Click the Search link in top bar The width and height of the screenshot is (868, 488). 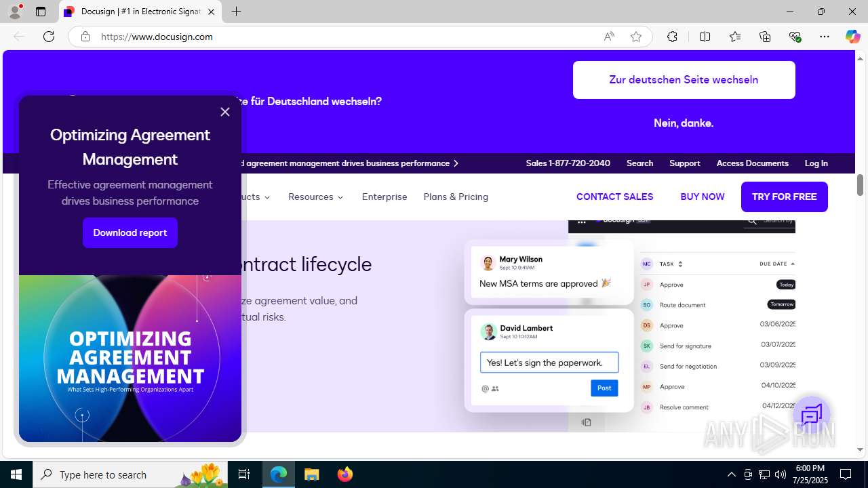pos(639,163)
